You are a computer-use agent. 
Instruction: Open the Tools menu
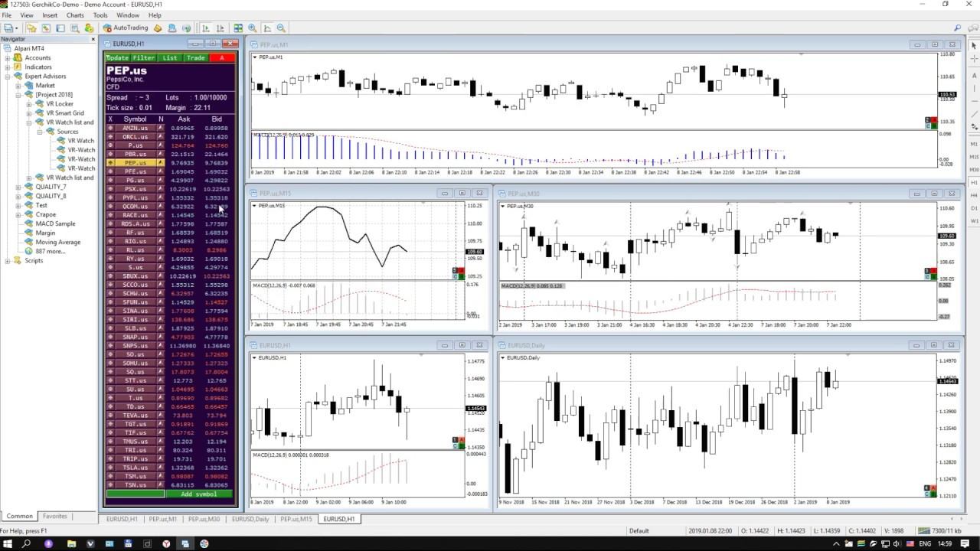100,15
